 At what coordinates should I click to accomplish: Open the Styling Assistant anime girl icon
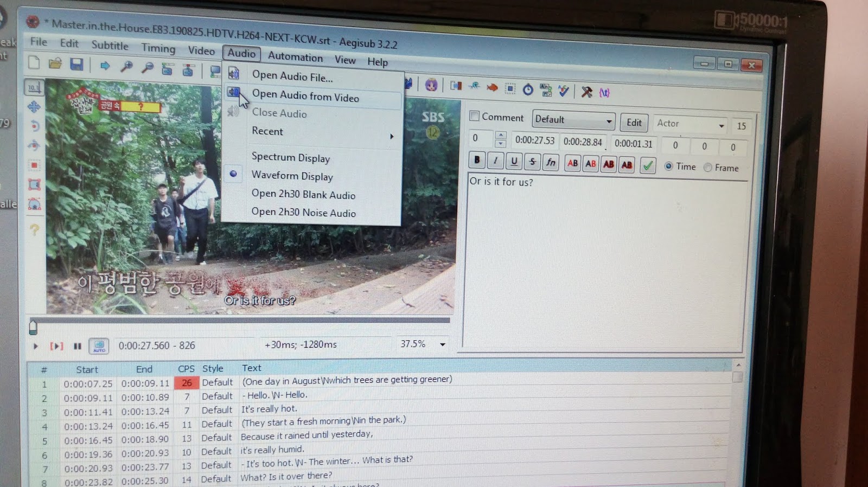pyautogui.click(x=431, y=85)
